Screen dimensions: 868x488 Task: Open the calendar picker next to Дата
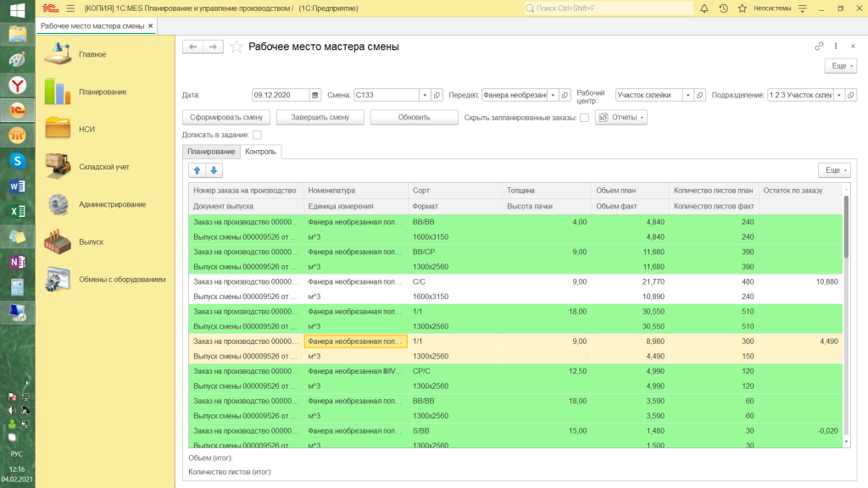(x=315, y=95)
